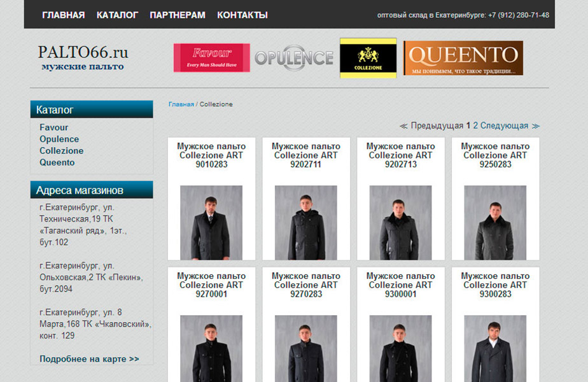Click the current page number 1

(468, 125)
